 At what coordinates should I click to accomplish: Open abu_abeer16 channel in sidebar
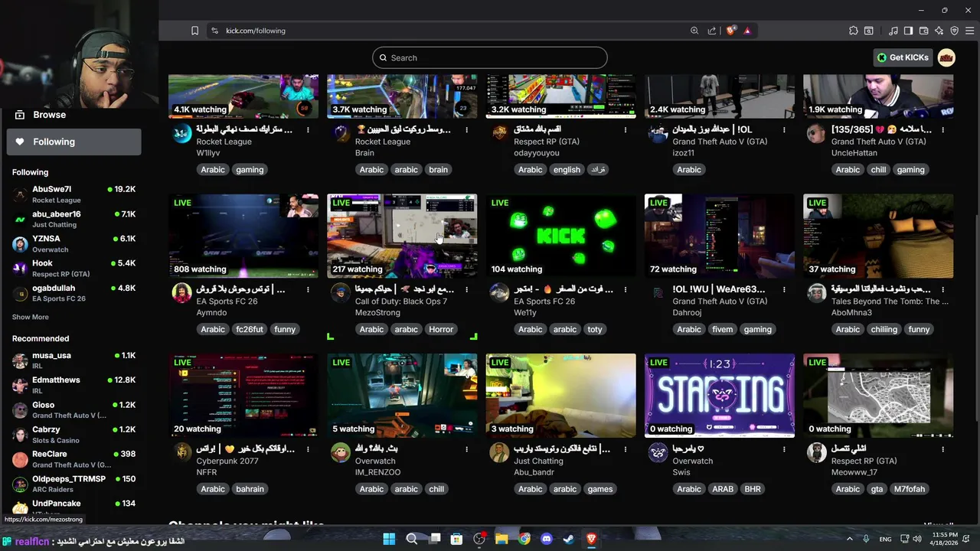pyautogui.click(x=73, y=219)
